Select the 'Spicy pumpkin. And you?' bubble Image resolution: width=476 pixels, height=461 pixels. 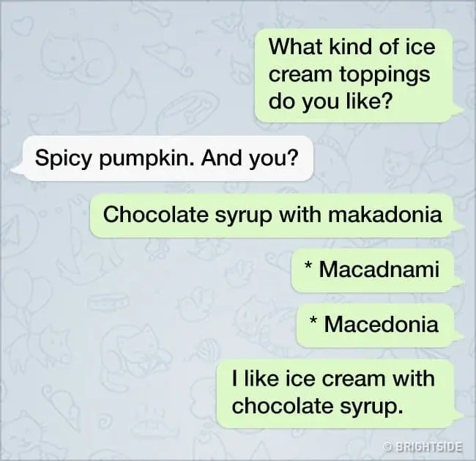click(x=168, y=158)
